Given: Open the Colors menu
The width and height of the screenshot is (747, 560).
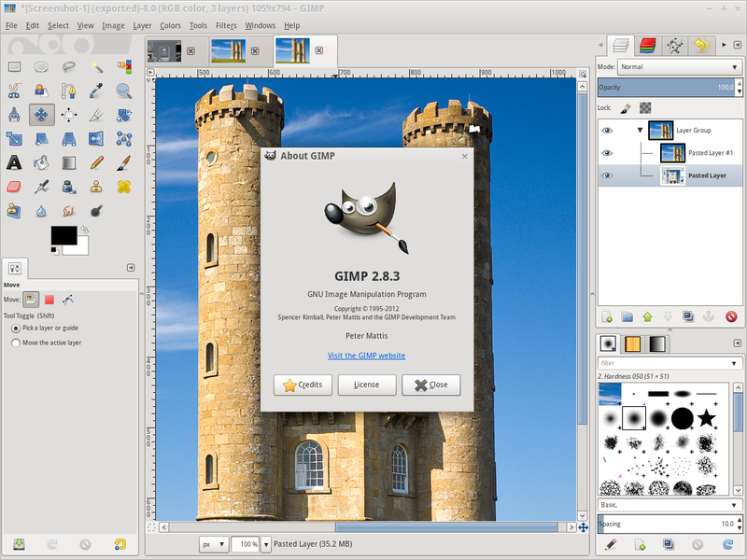Looking at the screenshot, I should tap(170, 25).
